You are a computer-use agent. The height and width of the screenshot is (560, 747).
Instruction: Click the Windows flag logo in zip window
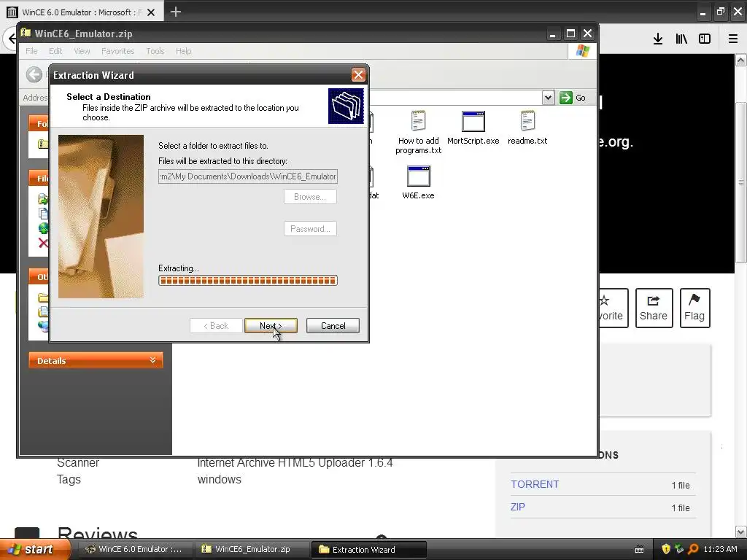click(x=582, y=51)
